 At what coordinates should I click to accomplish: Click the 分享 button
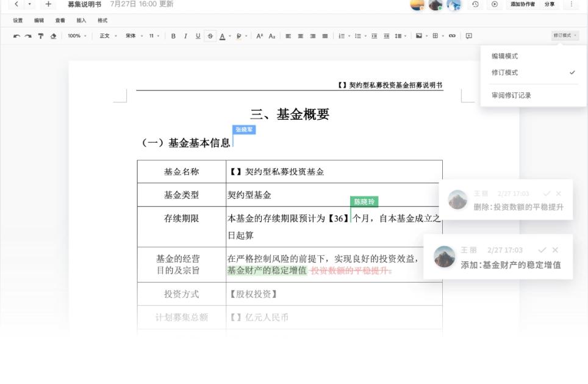[x=550, y=4]
